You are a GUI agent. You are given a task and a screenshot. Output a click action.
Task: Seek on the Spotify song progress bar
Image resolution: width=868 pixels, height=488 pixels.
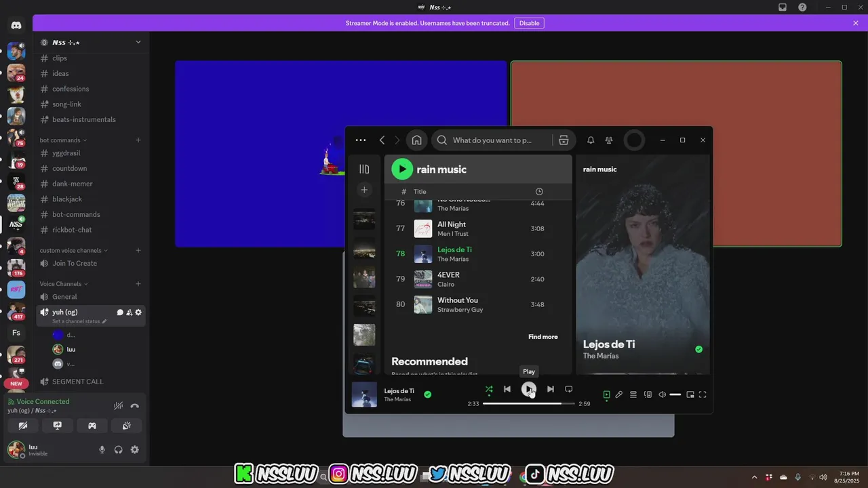click(x=528, y=403)
